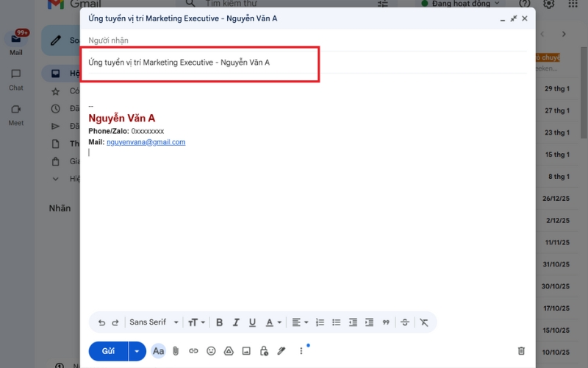Go to newer emails arrow
This screenshot has height=368, width=588.
pyautogui.click(x=542, y=34)
